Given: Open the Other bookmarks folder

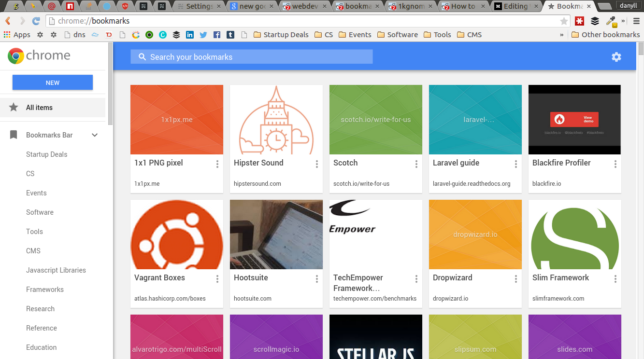Looking at the screenshot, I should click(x=605, y=35).
